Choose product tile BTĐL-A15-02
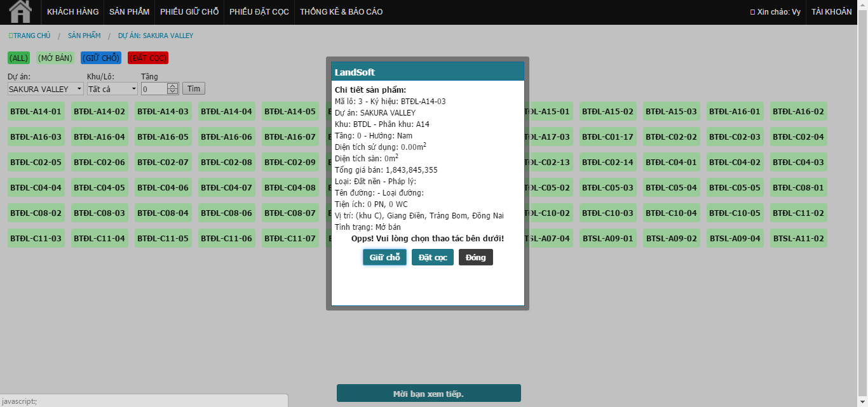Viewport: 868px width, 407px height. point(608,112)
